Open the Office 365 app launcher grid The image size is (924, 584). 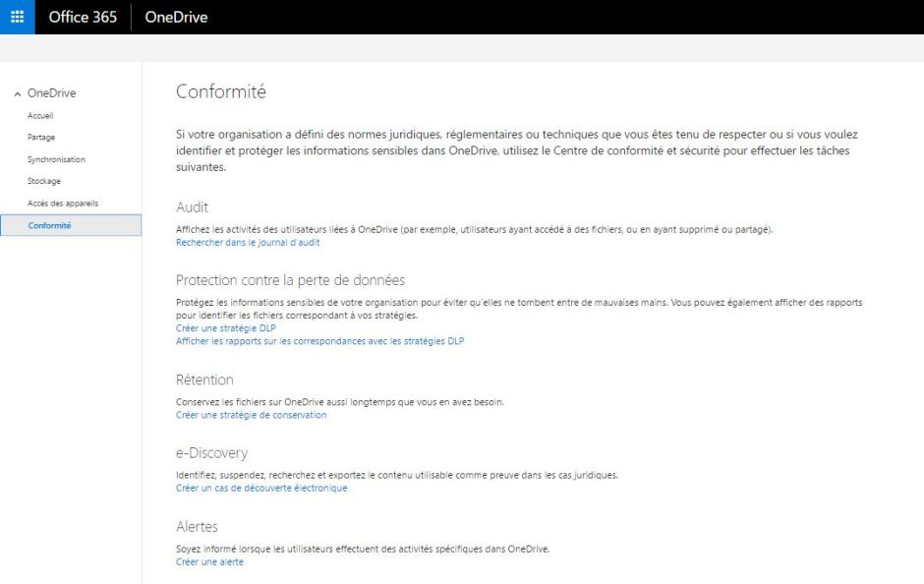click(x=17, y=17)
